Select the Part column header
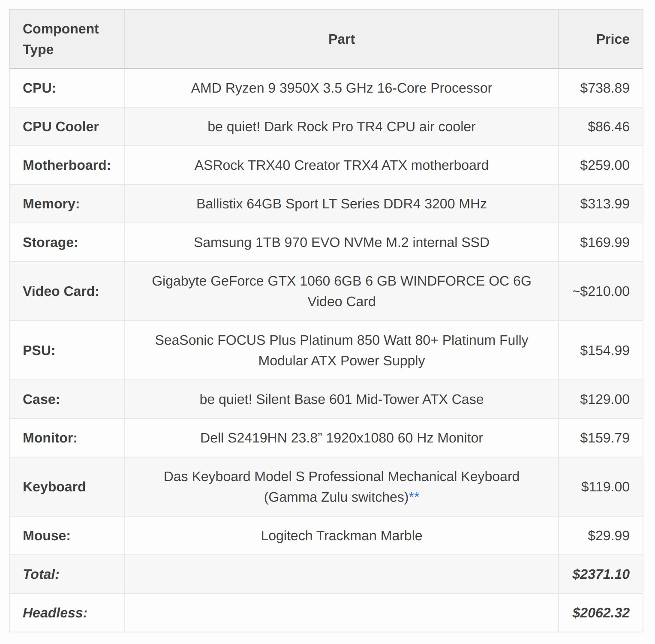The image size is (655, 644). click(342, 39)
